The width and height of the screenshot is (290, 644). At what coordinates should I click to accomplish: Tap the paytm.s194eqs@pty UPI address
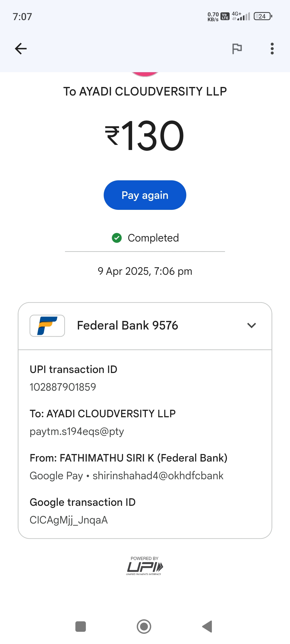click(x=77, y=431)
